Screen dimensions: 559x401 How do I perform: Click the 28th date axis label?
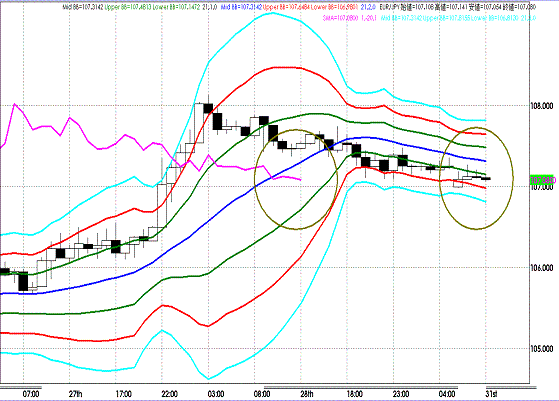[307, 394]
